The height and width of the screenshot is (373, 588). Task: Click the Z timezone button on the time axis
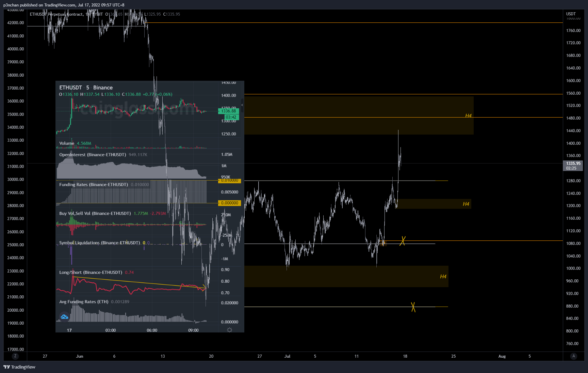point(15,356)
